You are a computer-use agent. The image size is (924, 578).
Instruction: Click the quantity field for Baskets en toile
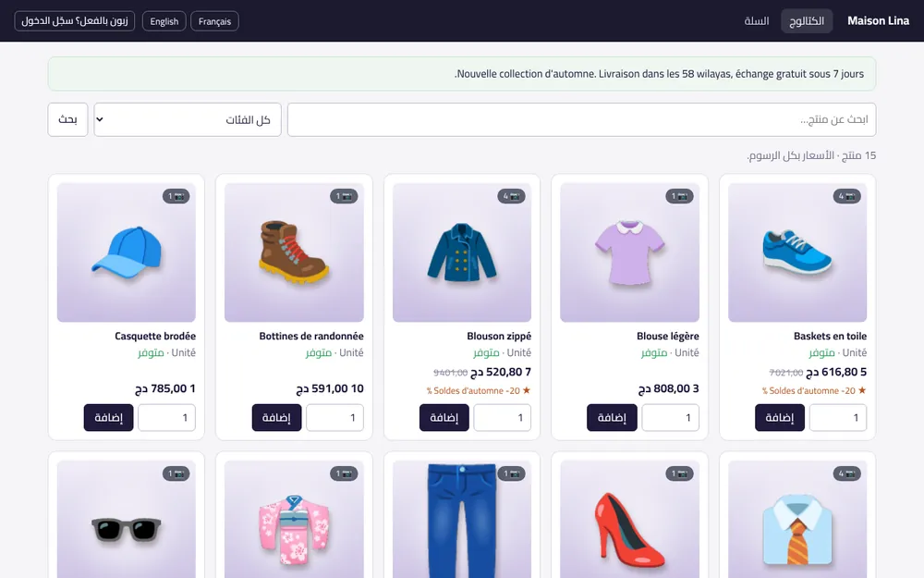[838, 418]
